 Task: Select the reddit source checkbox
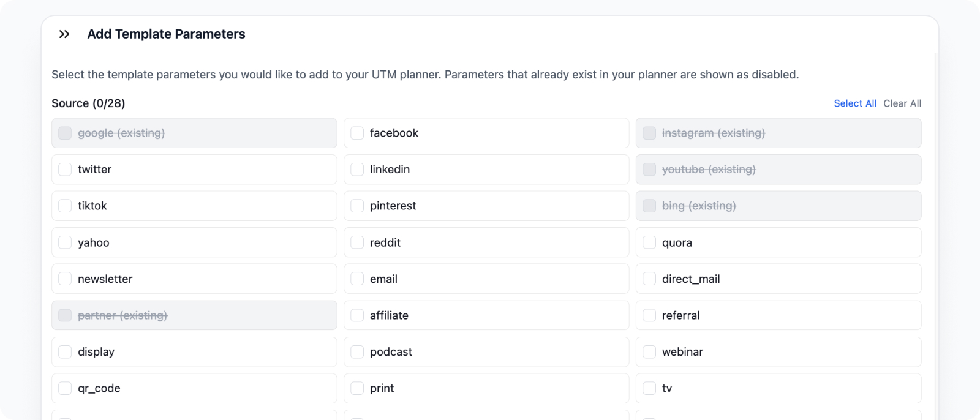click(x=357, y=242)
